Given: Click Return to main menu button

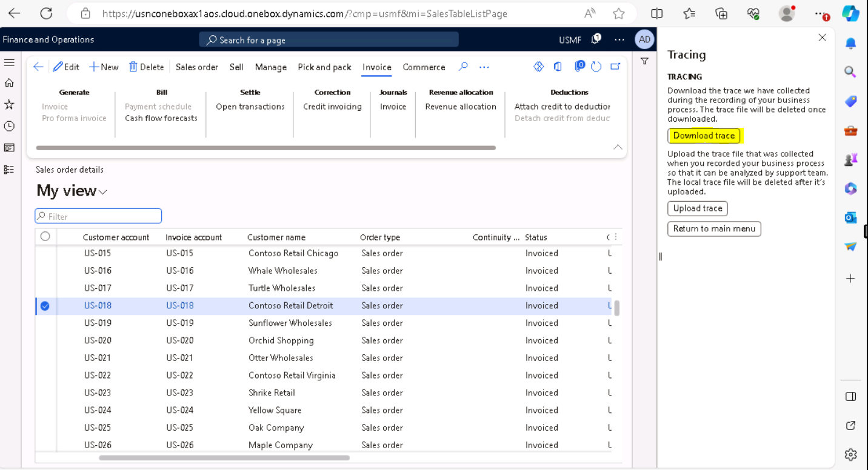Looking at the screenshot, I should pos(714,229).
